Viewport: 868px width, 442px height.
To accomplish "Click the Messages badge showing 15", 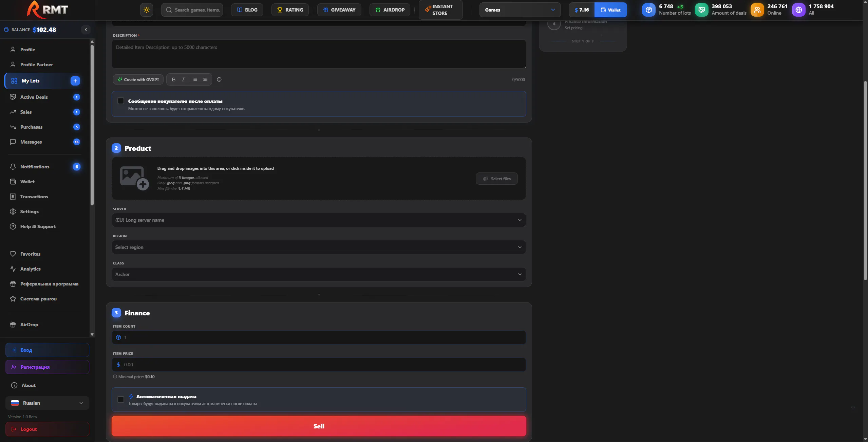I will coord(77,142).
